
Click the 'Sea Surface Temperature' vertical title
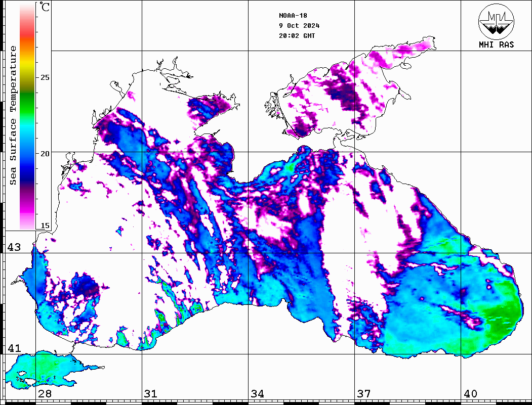click(x=13, y=116)
